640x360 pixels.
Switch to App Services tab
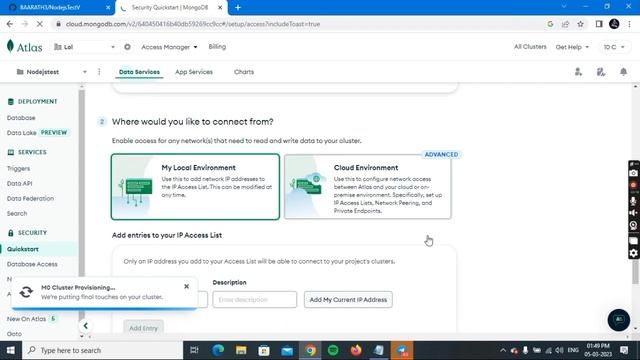tap(194, 72)
